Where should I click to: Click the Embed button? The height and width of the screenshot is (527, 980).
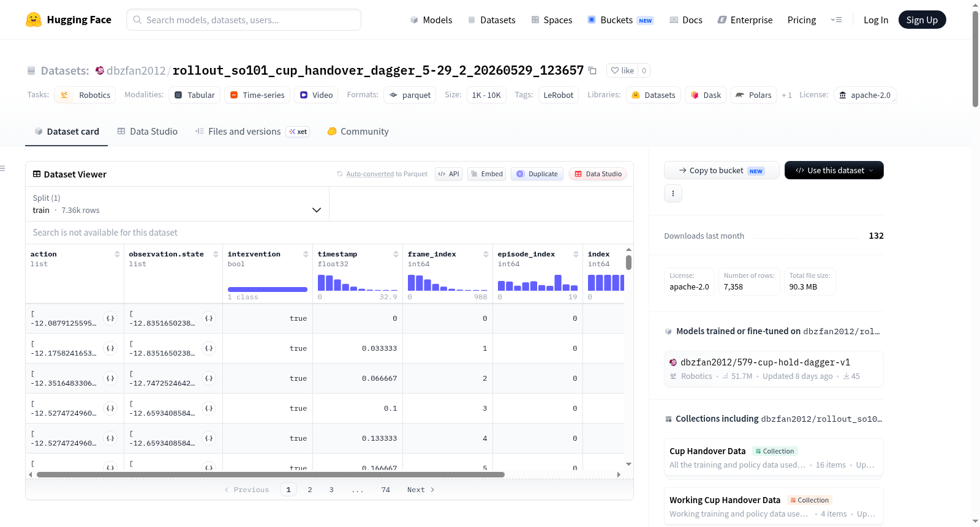click(x=487, y=174)
